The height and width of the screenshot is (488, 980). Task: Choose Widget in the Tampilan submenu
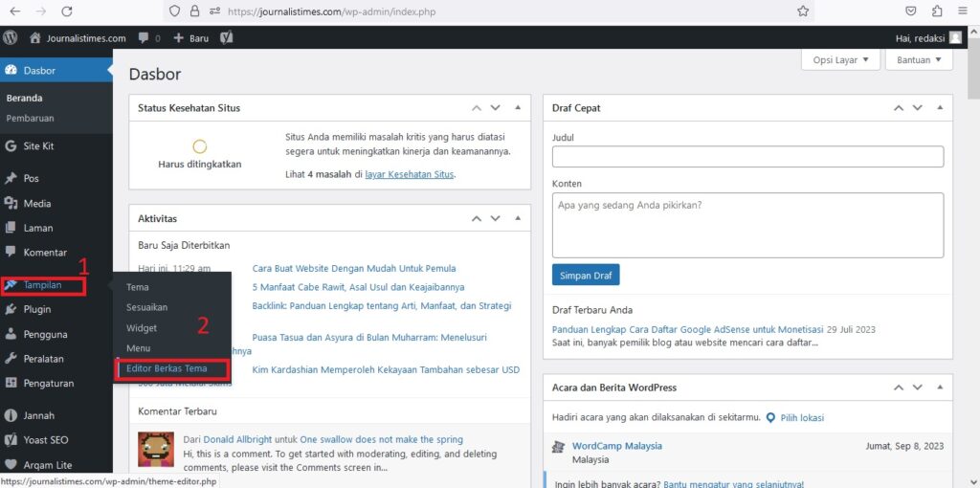[142, 327]
